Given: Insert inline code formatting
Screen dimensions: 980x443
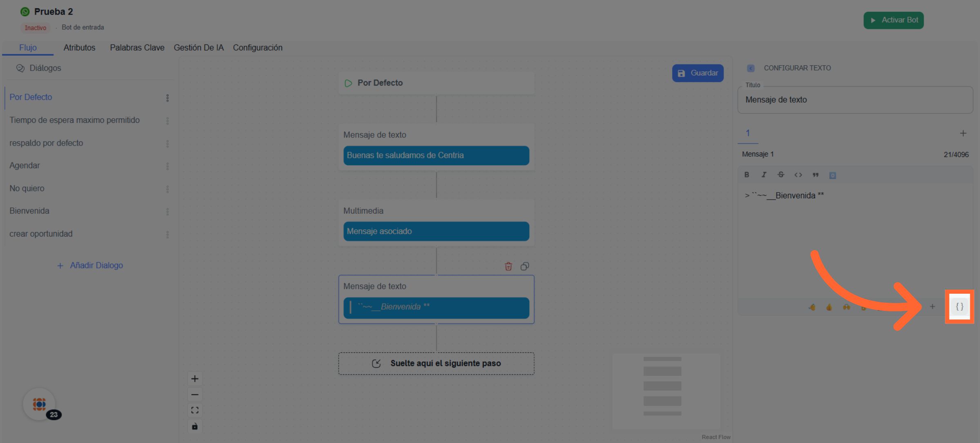Looking at the screenshot, I should 798,175.
